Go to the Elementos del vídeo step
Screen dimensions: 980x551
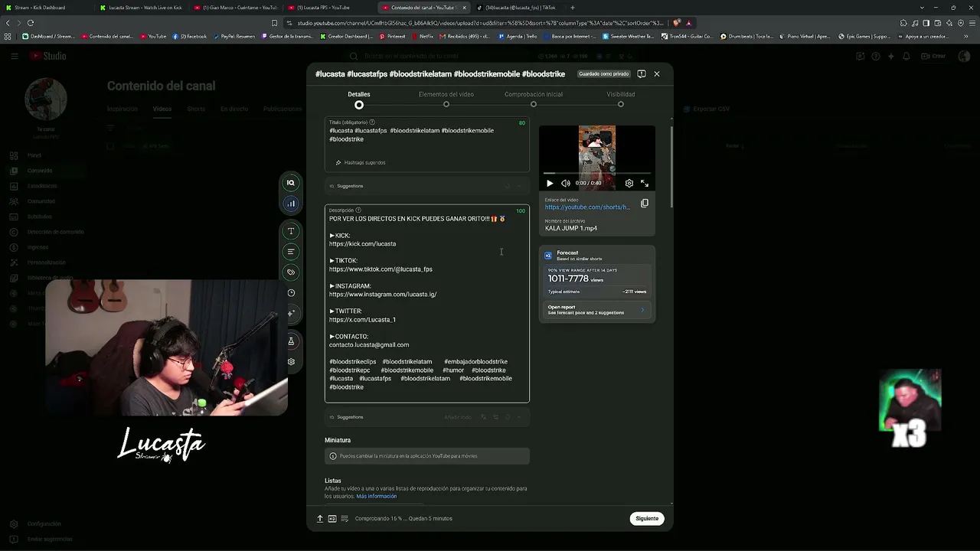(446, 99)
